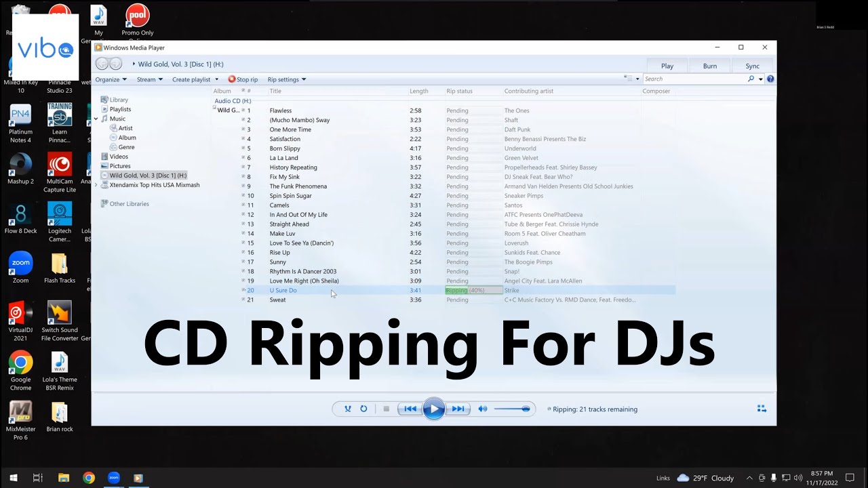Open the search options dropdown arrow
The image size is (868, 488).
click(x=761, y=79)
